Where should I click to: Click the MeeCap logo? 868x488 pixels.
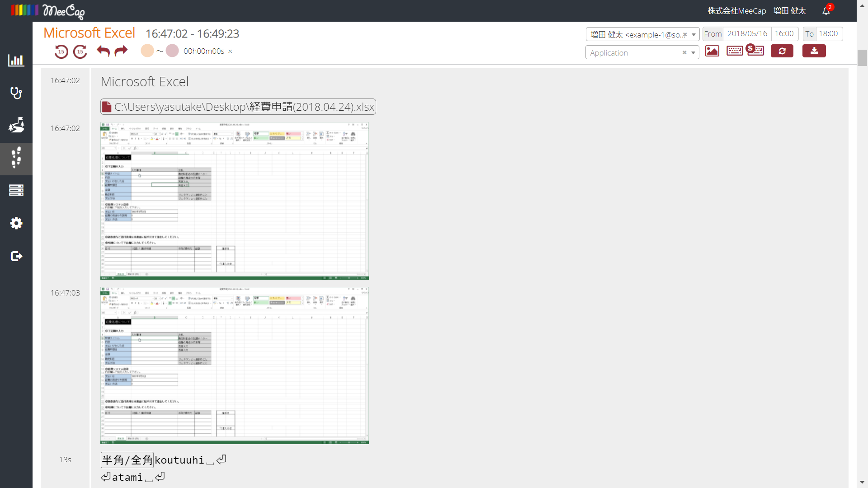tap(48, 11)
